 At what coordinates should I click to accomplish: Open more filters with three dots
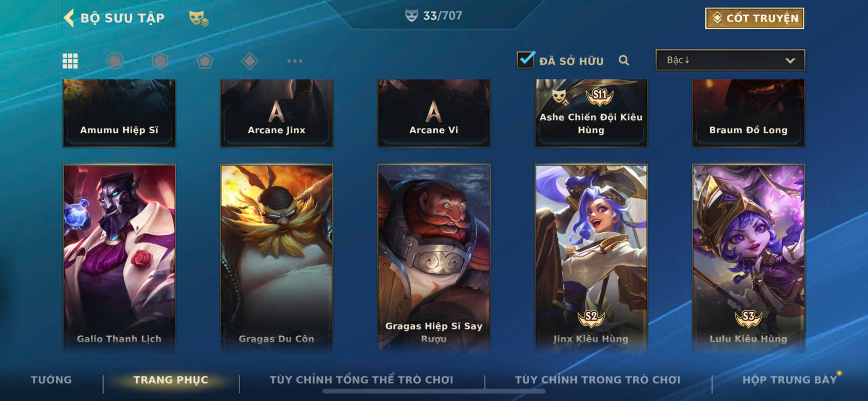pyautogui.click(x=295, y=61)
